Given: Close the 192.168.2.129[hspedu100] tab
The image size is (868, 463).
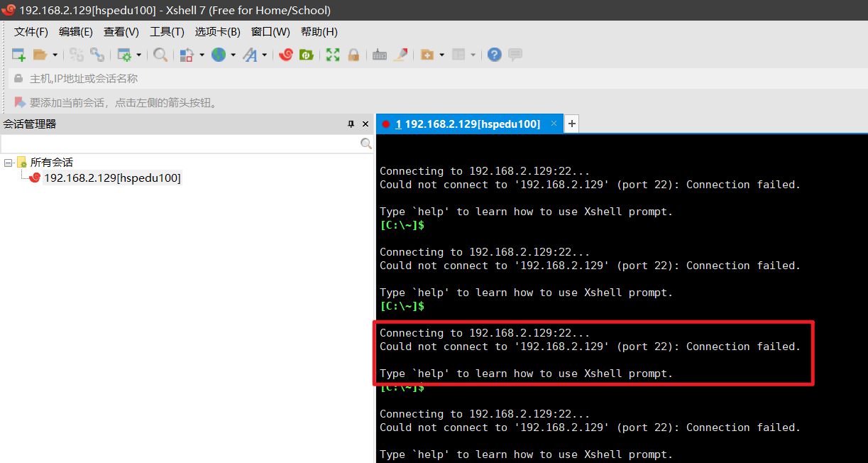Looking at the screenshot, I should (x=554, y=124).
